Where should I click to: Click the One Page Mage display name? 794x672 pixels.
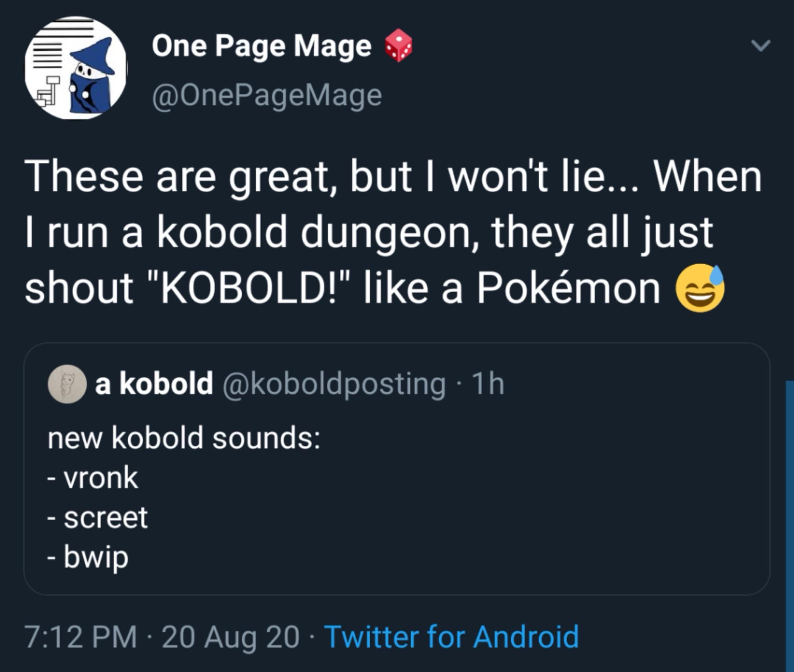pos(262,46)
